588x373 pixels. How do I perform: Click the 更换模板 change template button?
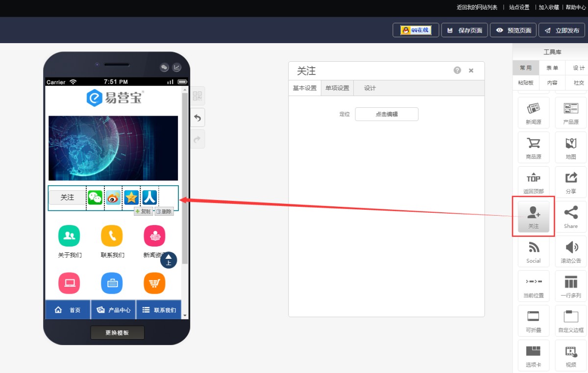pos(117,332)
